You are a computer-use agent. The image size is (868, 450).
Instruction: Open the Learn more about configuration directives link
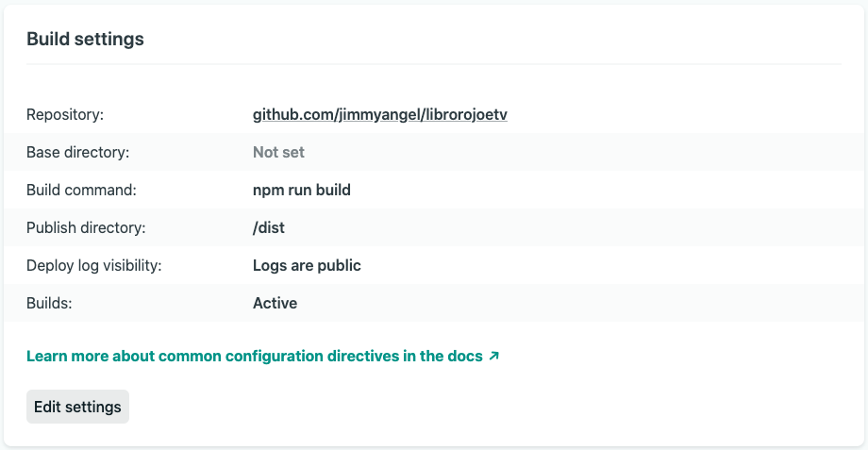pyautogui.click(x=263, y=356)
